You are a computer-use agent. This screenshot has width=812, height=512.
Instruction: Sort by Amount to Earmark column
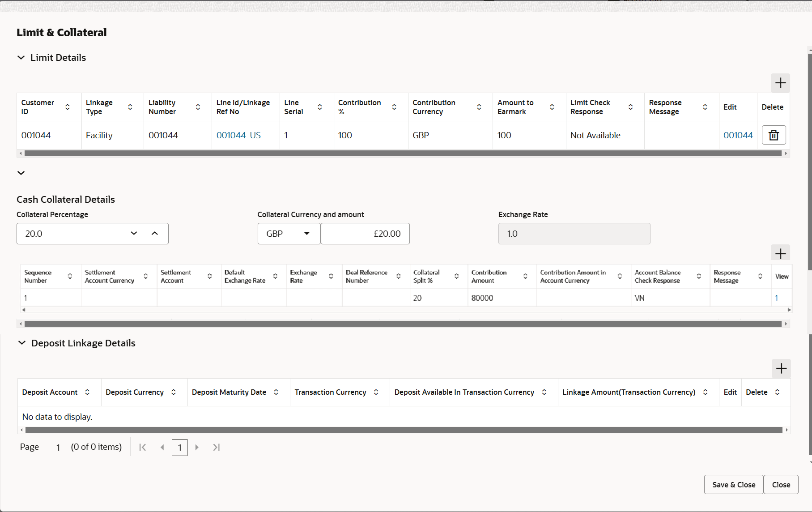pos(552,107)
